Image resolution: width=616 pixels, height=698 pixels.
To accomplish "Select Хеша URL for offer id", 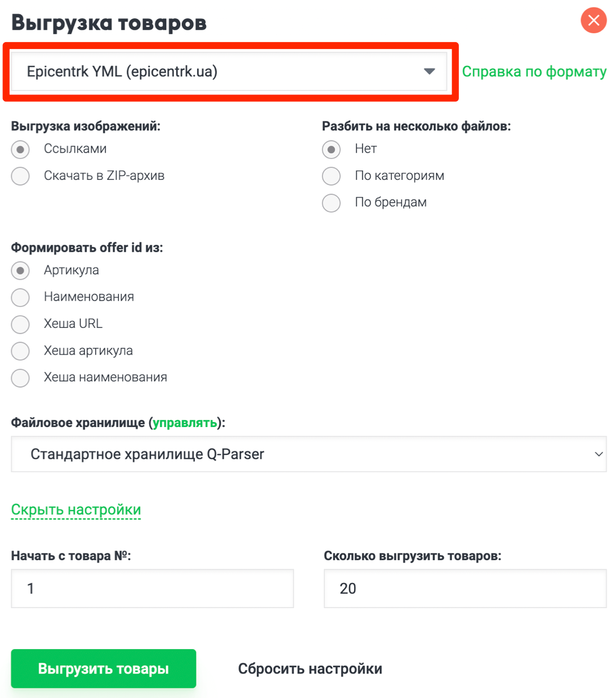I will (20, 324).
